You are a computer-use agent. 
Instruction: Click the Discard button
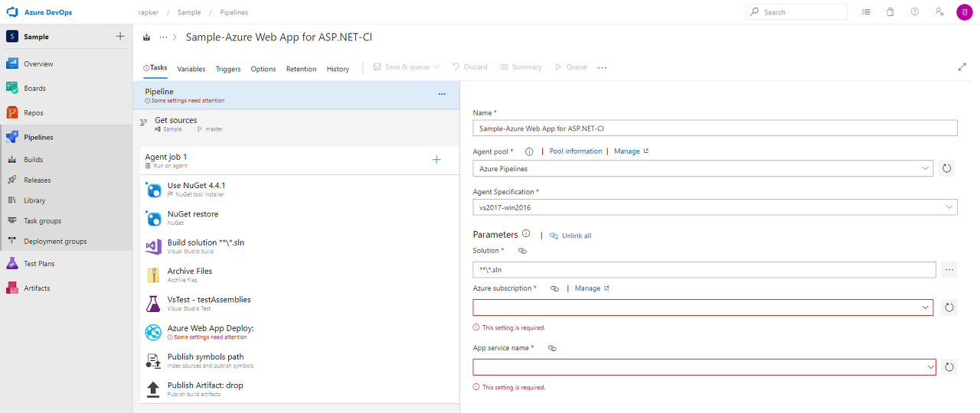click(470, 67)
